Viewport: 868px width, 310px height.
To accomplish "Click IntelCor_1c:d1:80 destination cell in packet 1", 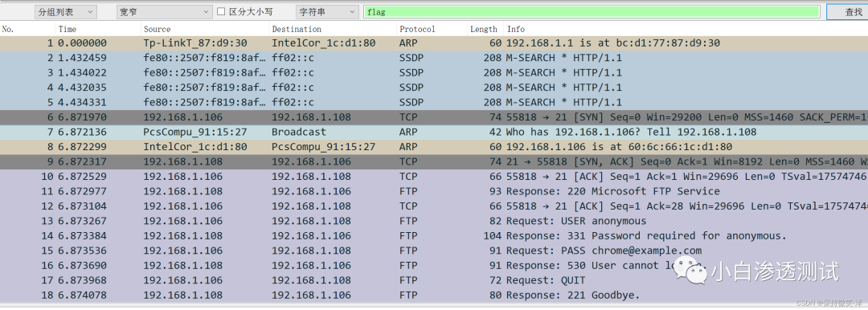I will click(x=323, y=43).
